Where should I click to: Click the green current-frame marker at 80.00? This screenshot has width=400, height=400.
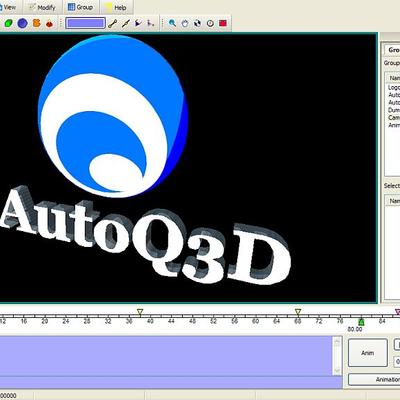(361, 322)
